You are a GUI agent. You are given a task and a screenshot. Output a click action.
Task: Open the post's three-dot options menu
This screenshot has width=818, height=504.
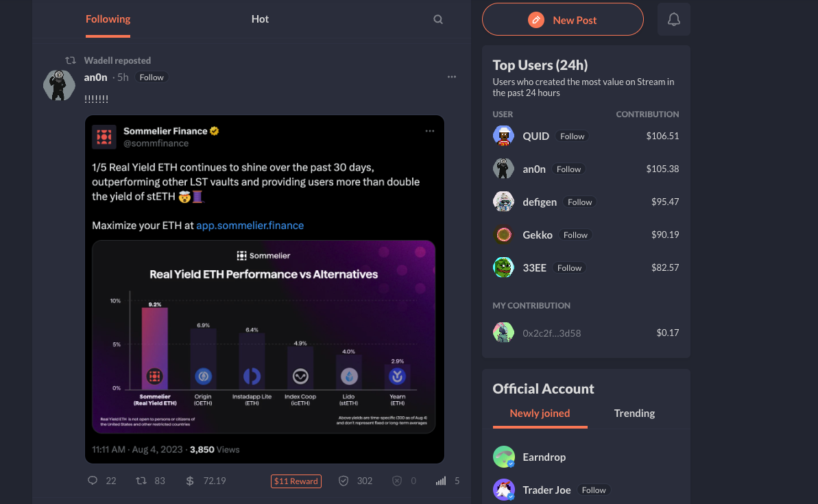(x=452, y=77)
